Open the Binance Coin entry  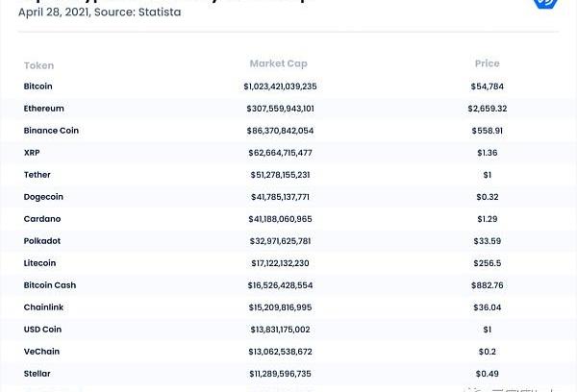[51, 131]
